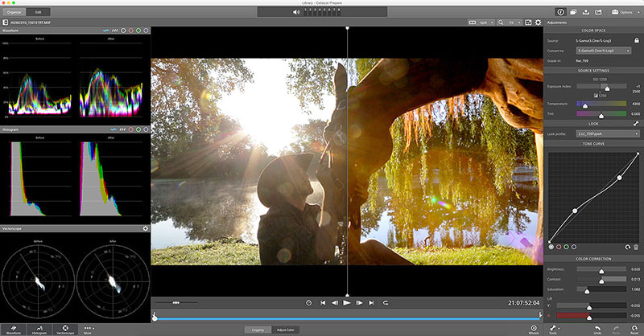The width and height of the screenshot is (644, 336).
Task: Expand the Look profile dropdown
Action: coord(602,133)
